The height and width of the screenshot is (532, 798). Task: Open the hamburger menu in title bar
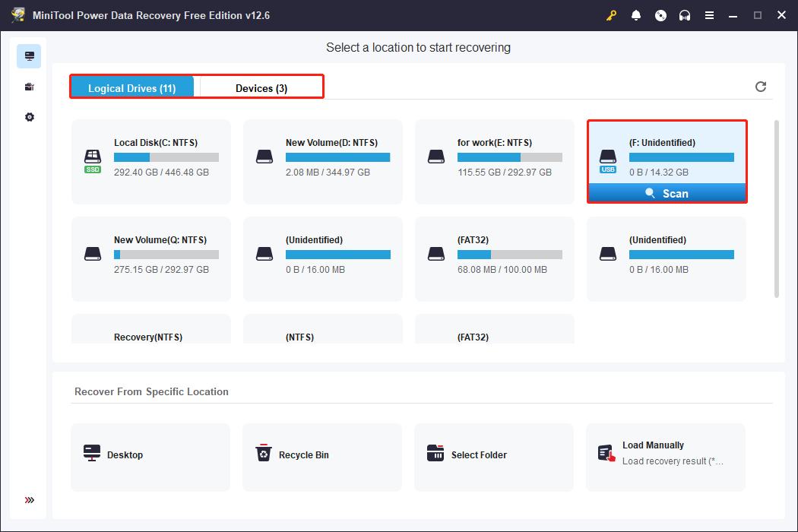[709, 15]
